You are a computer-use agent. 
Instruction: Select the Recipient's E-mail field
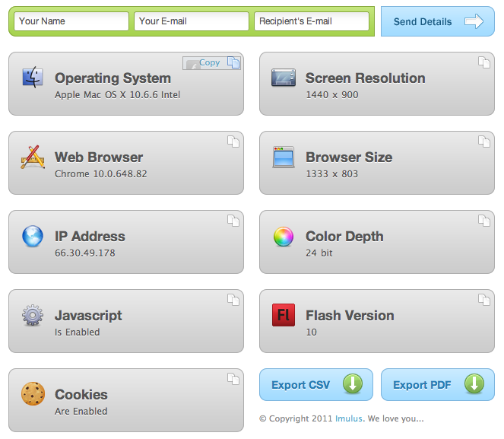coord(312,21)
